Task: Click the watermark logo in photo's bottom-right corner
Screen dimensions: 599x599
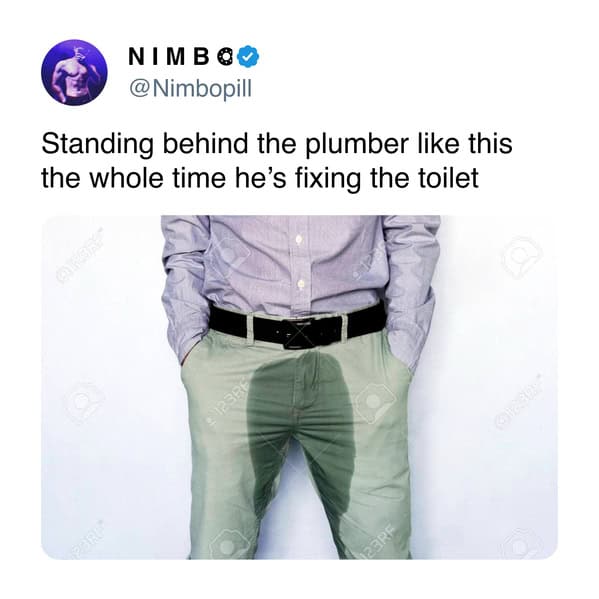Action: [x=523, y=544]
